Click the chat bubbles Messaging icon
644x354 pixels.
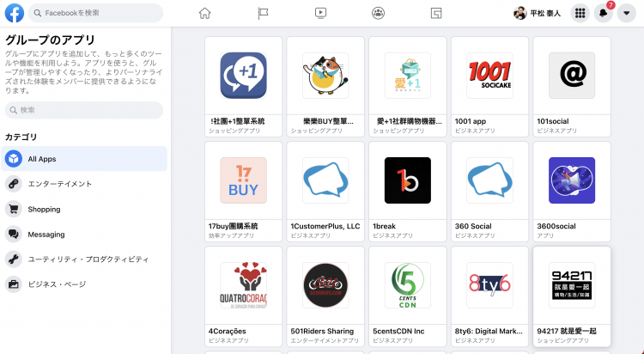[14, 235]
